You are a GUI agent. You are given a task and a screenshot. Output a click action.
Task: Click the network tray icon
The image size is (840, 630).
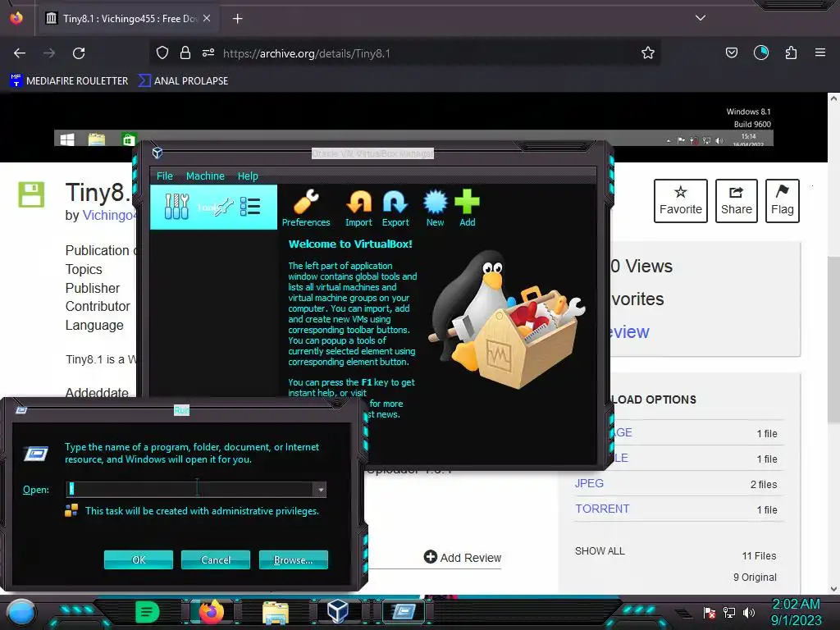[728, 612]
